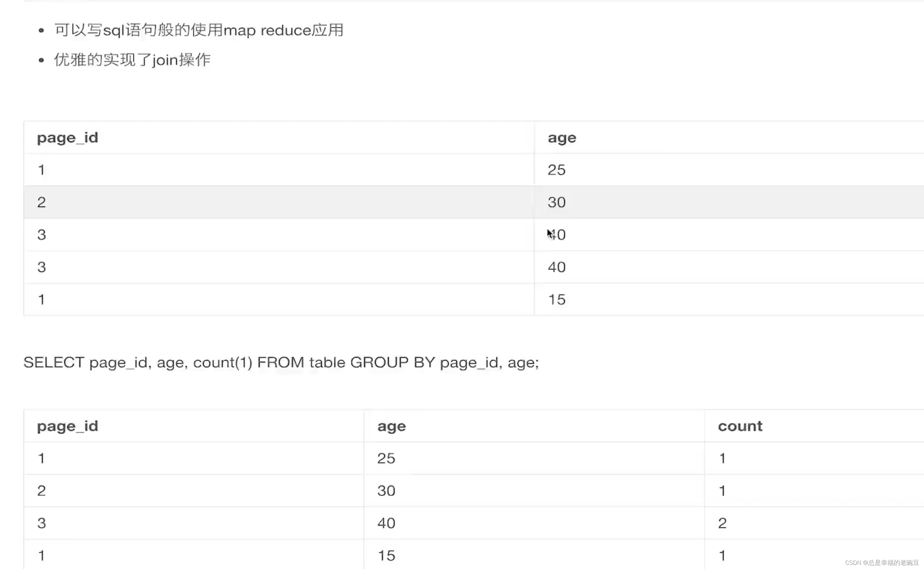Screen dimensions: 924x569
Task: Click the highlighted row's age value 30
Action: (556, 203)
